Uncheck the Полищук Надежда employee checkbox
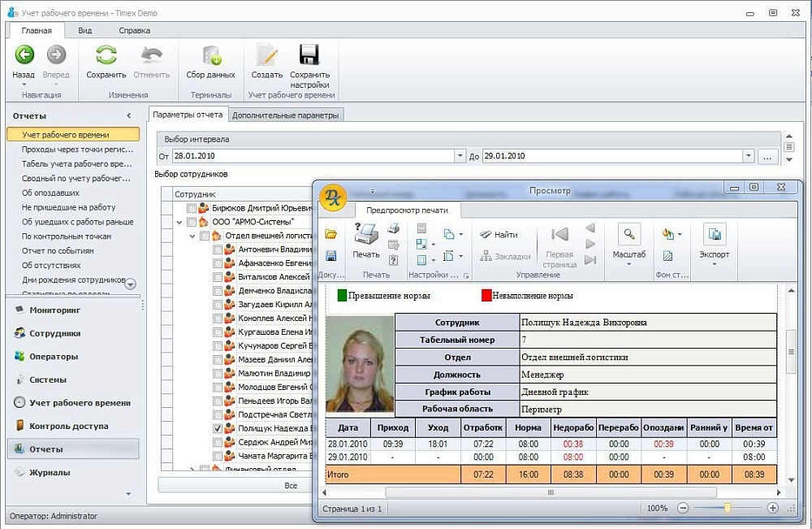 (x=217, y=428)
